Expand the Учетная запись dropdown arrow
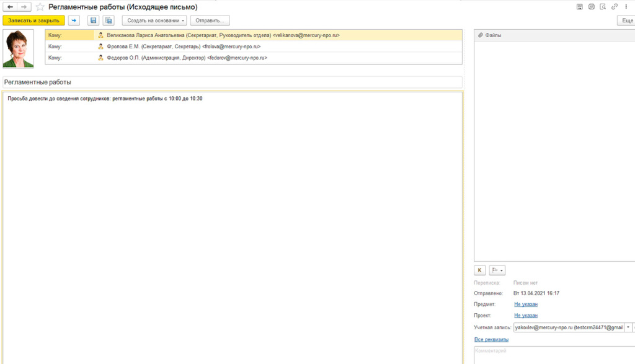635x364 pixels. coord(628,327)
